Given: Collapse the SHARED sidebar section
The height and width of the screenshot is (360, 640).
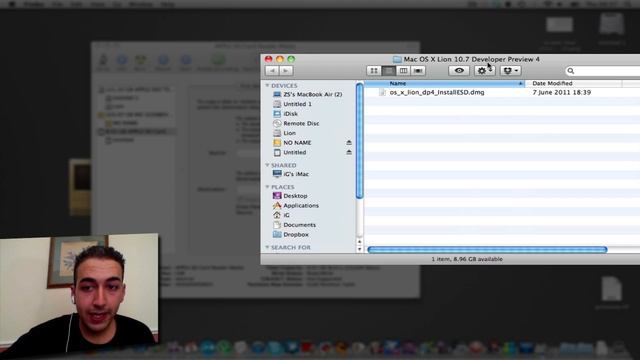Looking at the screenshot, I should tap(267, 165).
